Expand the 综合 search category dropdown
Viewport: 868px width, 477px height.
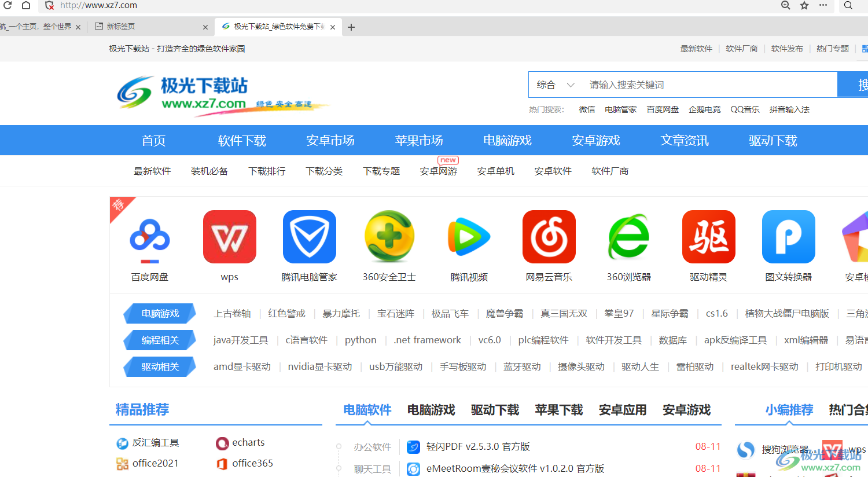556,85
